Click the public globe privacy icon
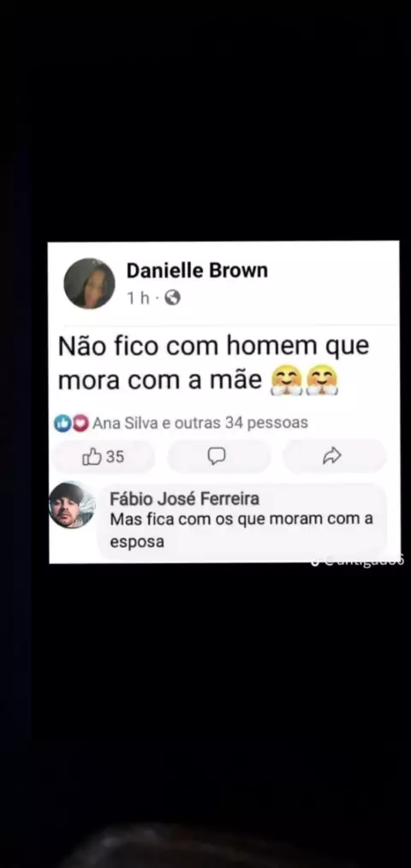This screenshot has height=868, width=411. (x=173, y=299)
